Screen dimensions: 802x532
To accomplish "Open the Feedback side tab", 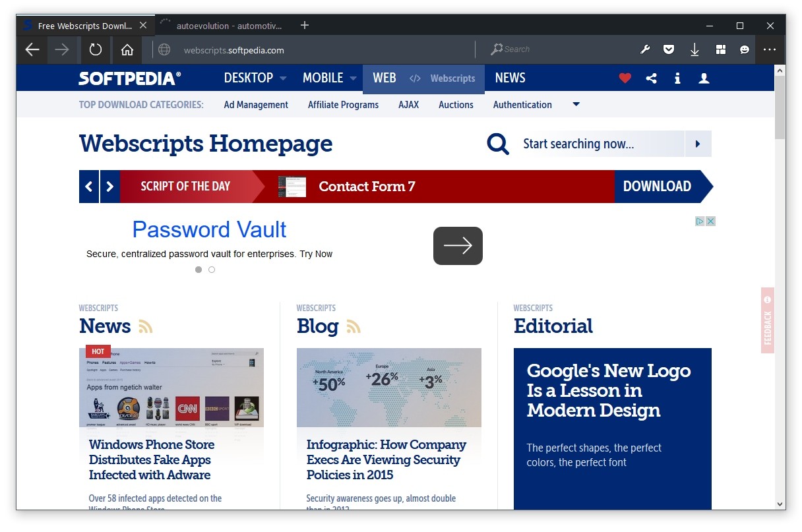I will point(768,320).
